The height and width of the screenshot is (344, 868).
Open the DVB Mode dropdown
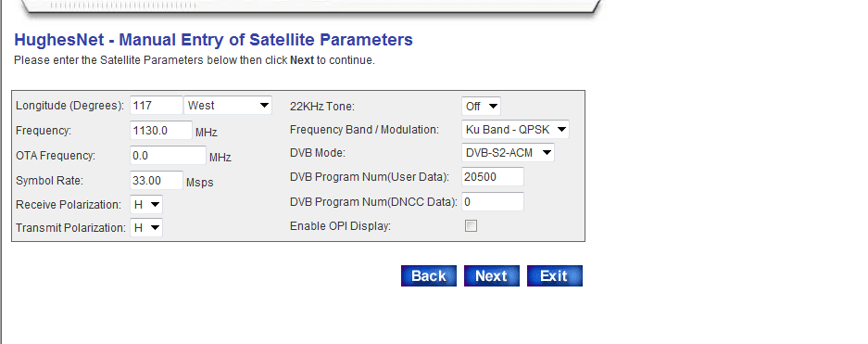click(x=508, y=153)
